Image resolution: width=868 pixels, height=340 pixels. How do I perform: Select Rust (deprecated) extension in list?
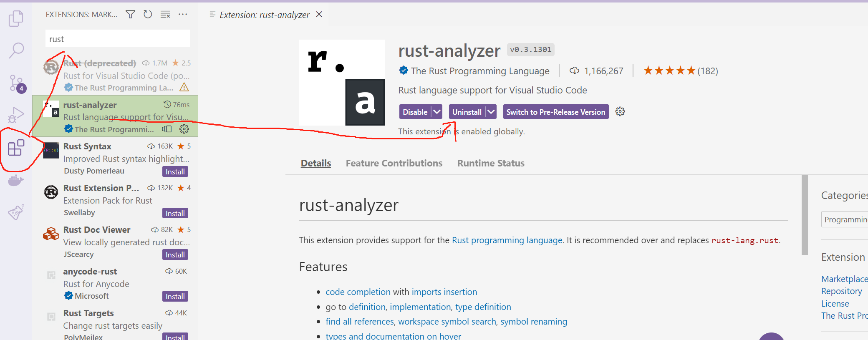pos(115,75)
